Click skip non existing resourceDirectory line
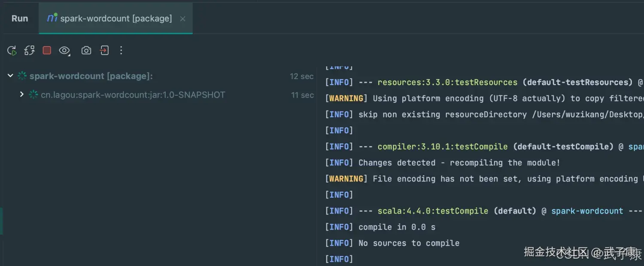The height and width of the screenshot is (266, 644). pyautogui.click(x=484, y=115)
